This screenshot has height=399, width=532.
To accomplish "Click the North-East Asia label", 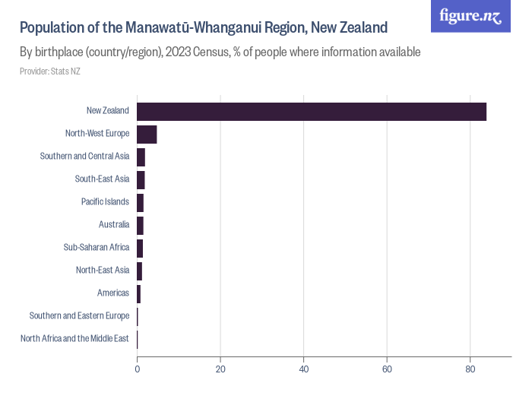I will (x=103, y=271).
